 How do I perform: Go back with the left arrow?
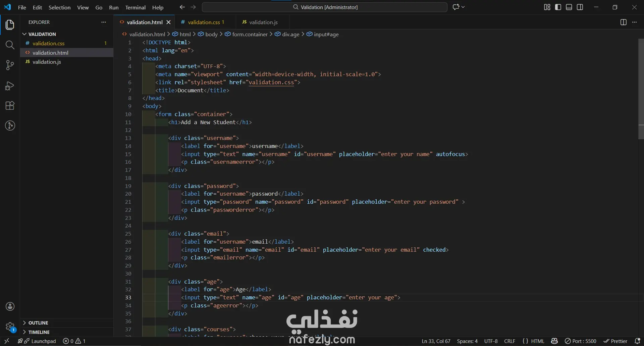(182, 7)
